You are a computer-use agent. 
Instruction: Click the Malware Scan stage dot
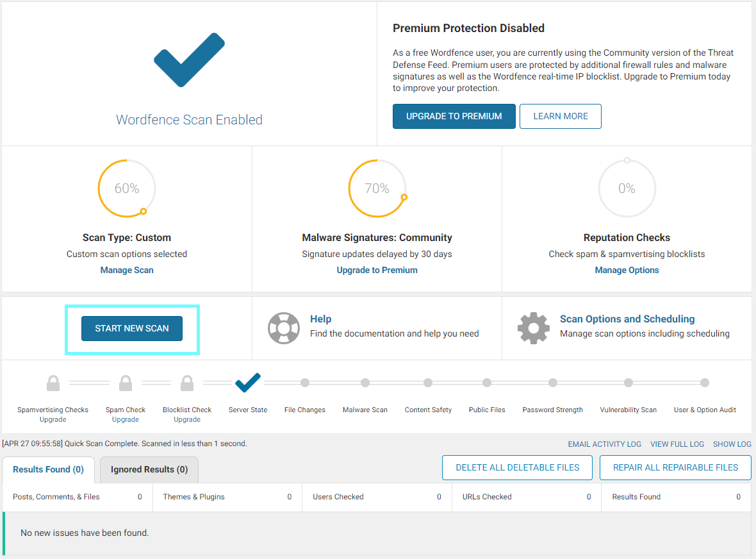click(x=365, y=383)
